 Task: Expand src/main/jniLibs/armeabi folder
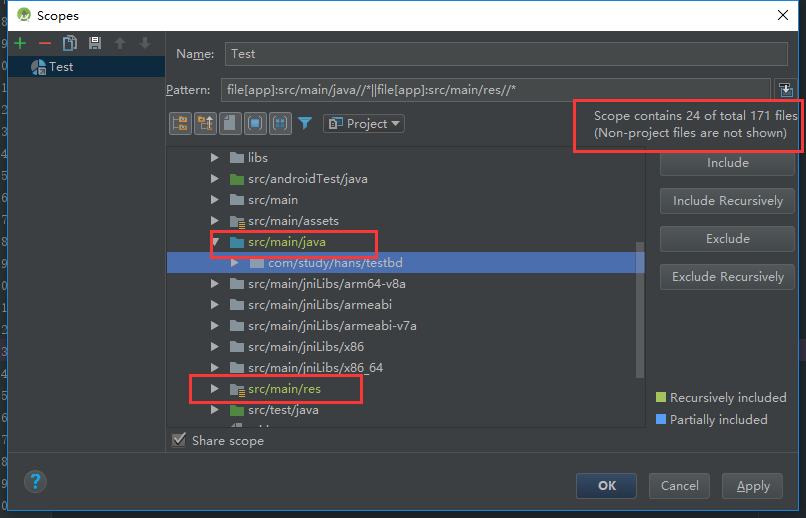pyautogui.click(x=215, y=305)
